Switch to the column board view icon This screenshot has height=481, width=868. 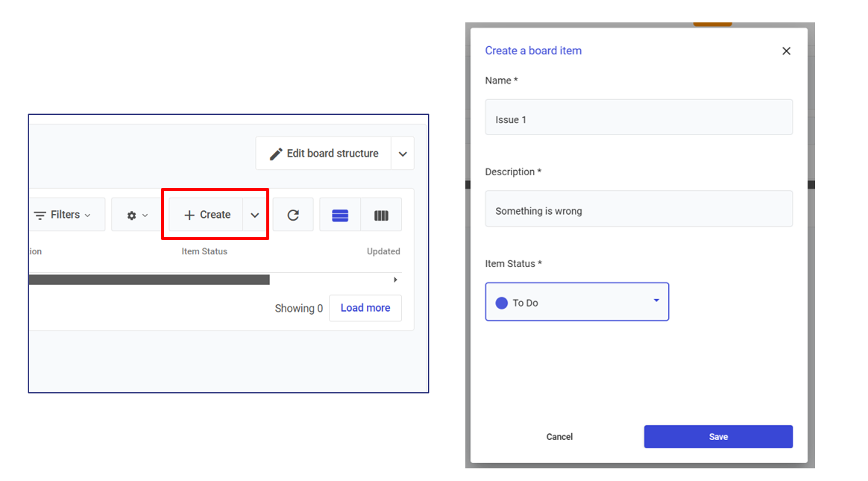tap(381, 215)
